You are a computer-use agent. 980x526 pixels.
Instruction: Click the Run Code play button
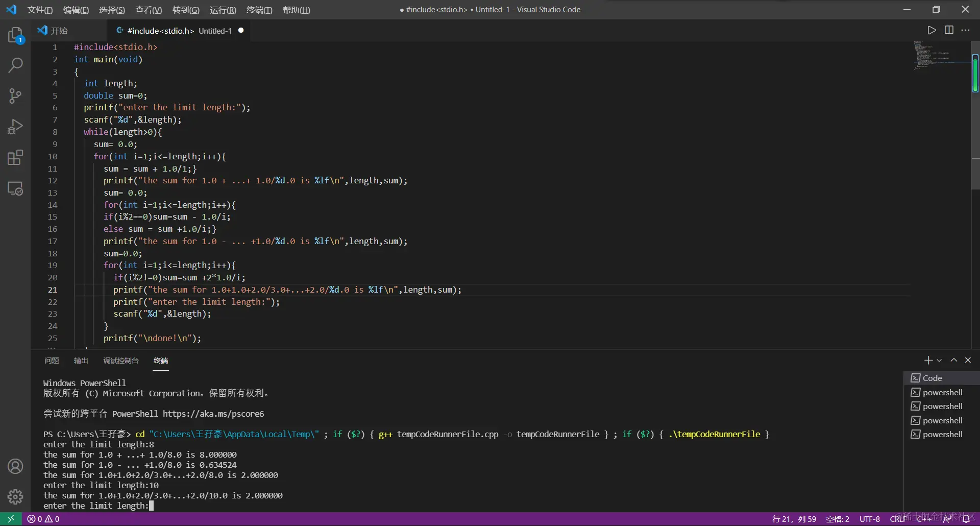point(932,30)
